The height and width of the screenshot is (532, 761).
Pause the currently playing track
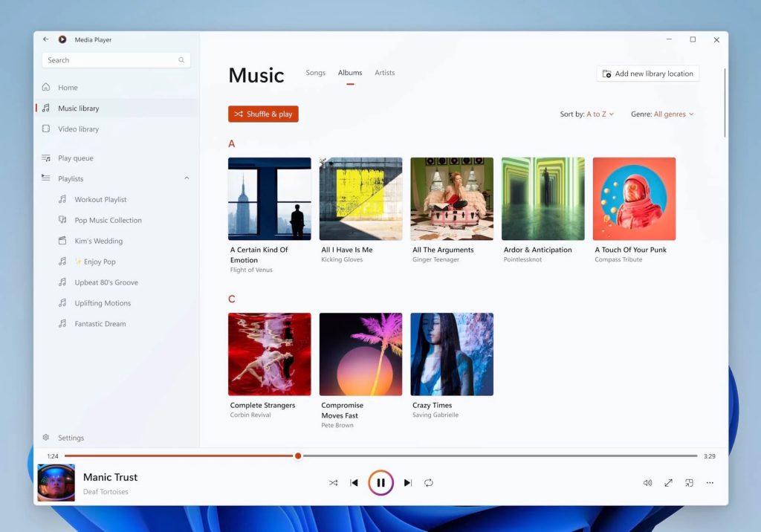tap(381, 481)
